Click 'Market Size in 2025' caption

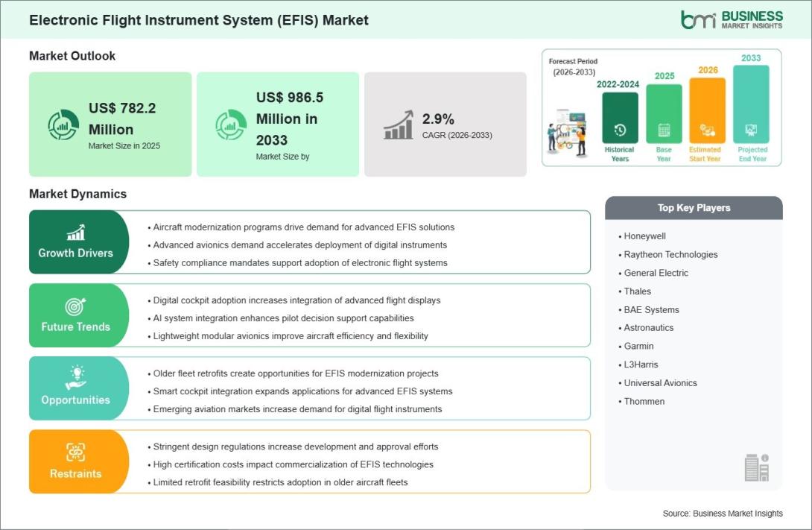pos(124,146)
